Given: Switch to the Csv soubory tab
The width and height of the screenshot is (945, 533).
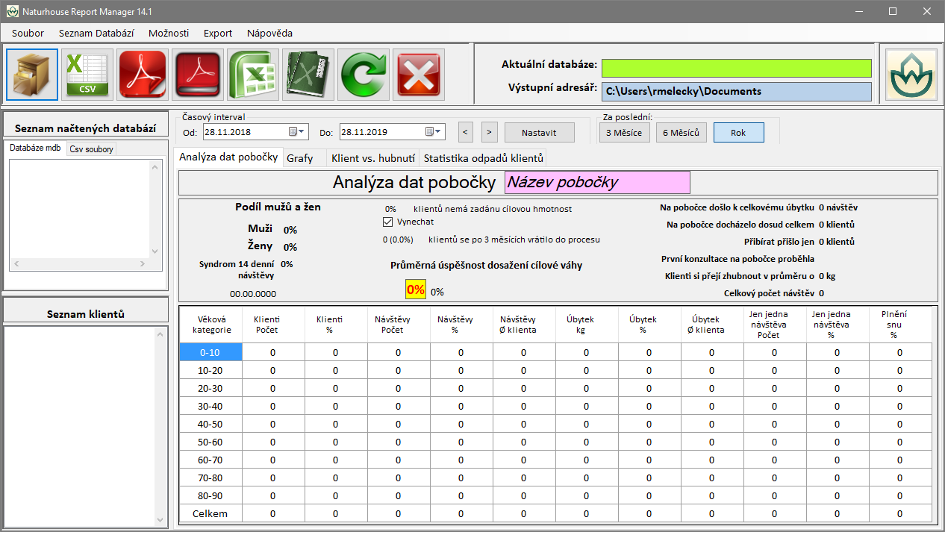Looking at the screenshot, I should tap(91, 149).
